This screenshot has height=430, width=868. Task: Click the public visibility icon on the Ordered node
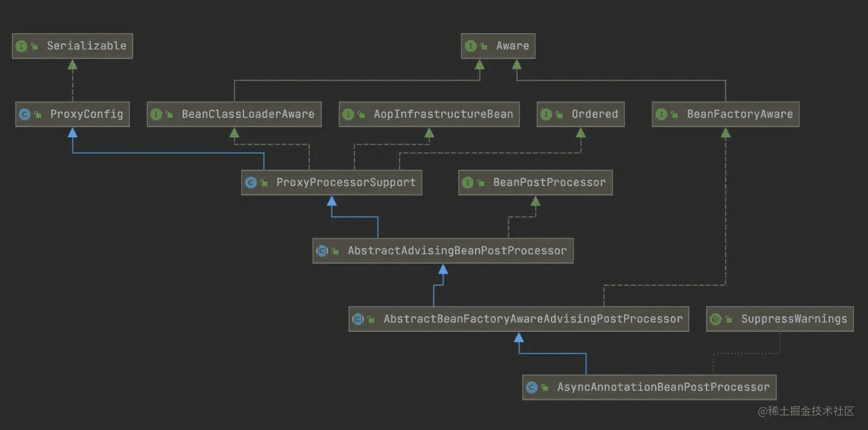[560, 114]
